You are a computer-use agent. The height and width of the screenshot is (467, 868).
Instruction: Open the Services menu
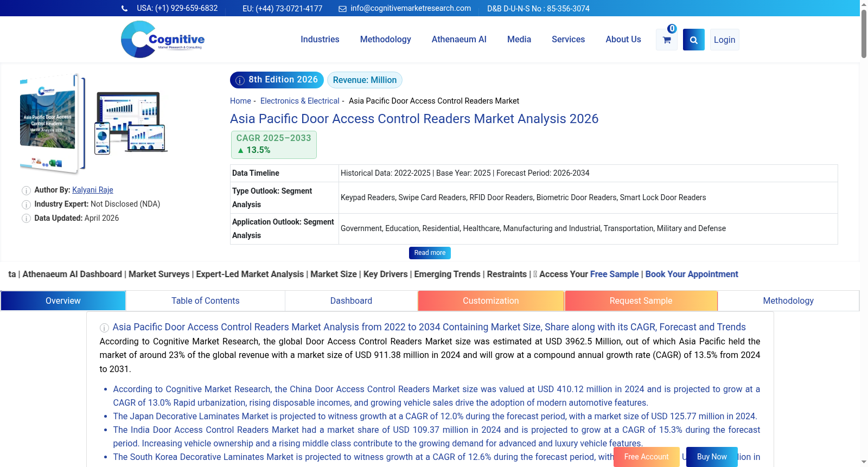tap(568, 40)
